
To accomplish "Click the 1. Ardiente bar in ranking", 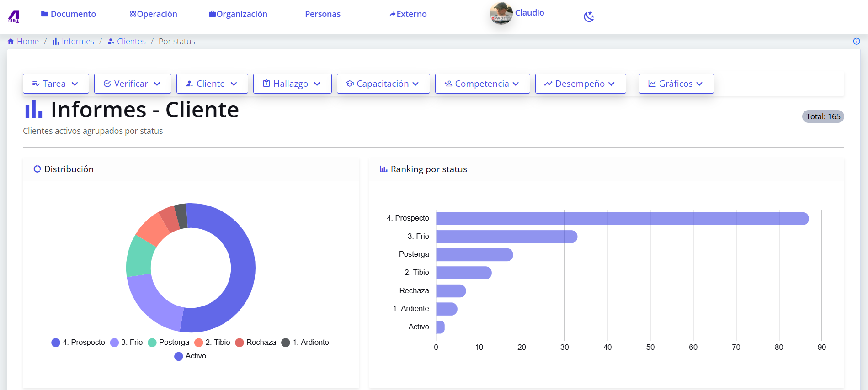I will [x=447, y=309].
